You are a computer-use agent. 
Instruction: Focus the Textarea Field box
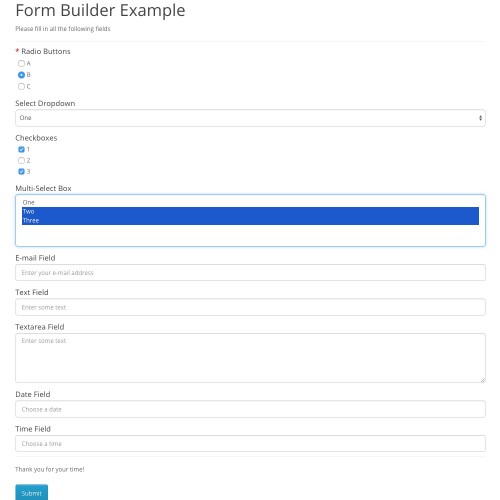(x=250, y=358)
